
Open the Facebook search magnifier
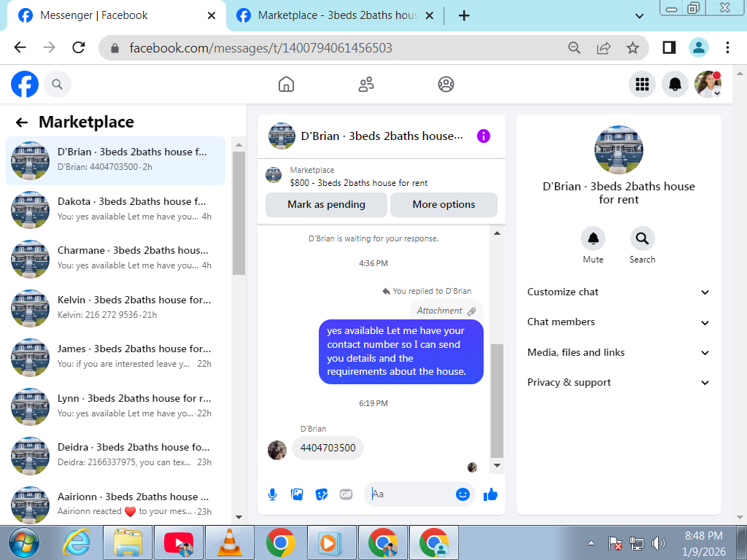click(57, 85)
